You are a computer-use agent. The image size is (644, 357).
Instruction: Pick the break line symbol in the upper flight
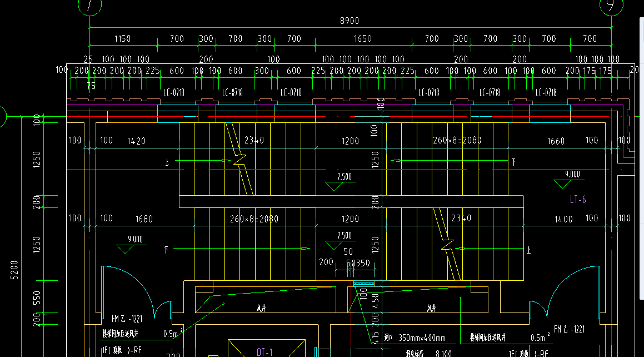coord(239,160)
